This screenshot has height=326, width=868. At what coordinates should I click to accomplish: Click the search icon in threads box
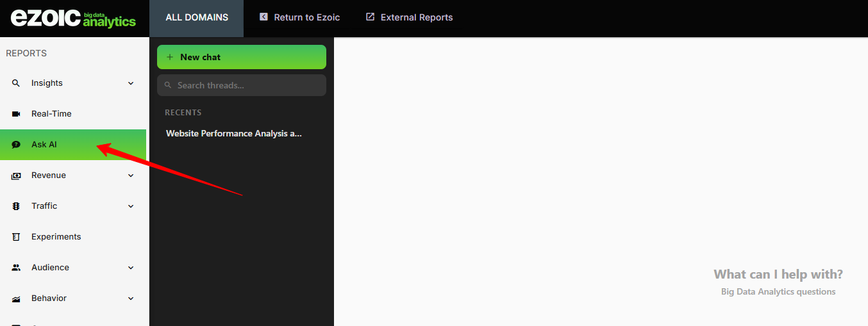(168, 85)
